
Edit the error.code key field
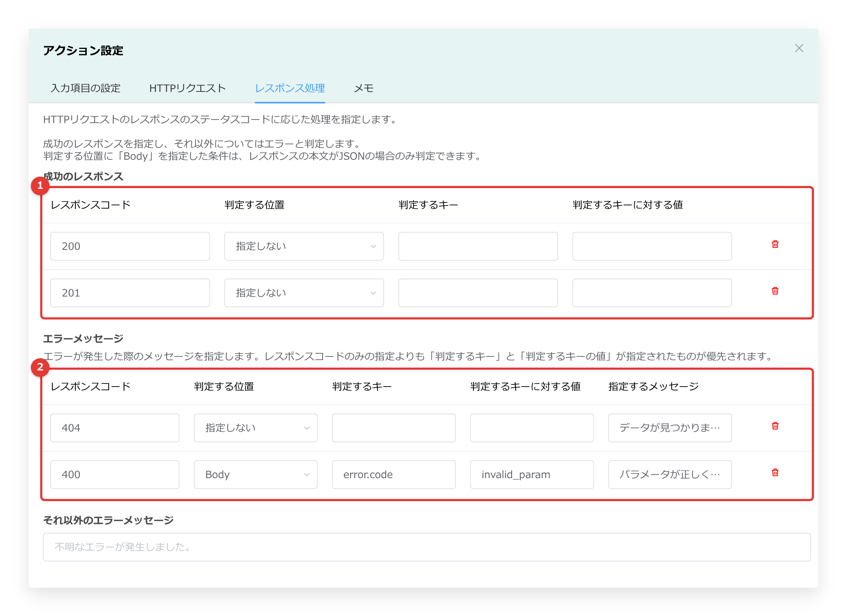[394, 475]
